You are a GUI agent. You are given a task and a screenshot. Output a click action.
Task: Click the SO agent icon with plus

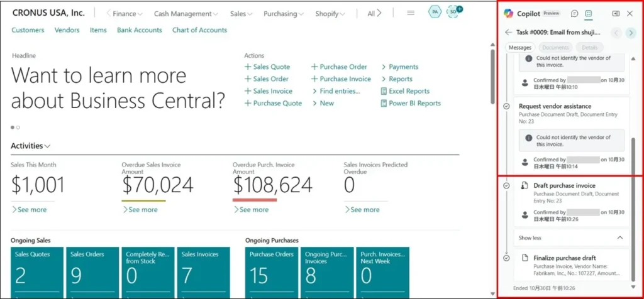click(x=453, y=13)
